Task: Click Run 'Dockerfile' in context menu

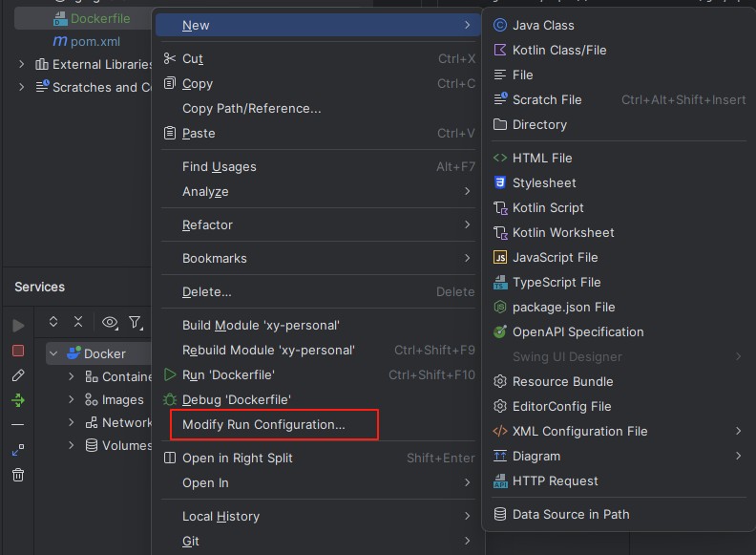Action: click(228, 374)
